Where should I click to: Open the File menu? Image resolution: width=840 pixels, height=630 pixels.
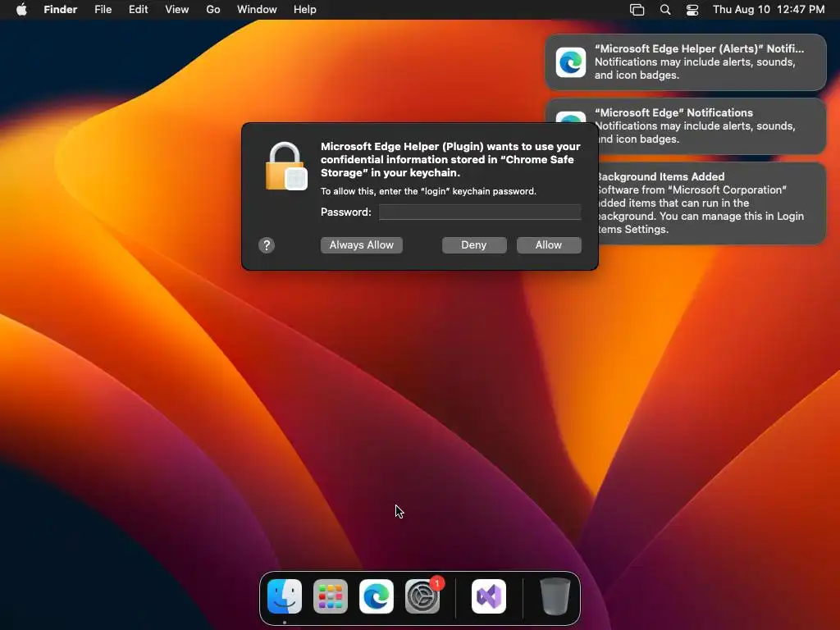103,10
